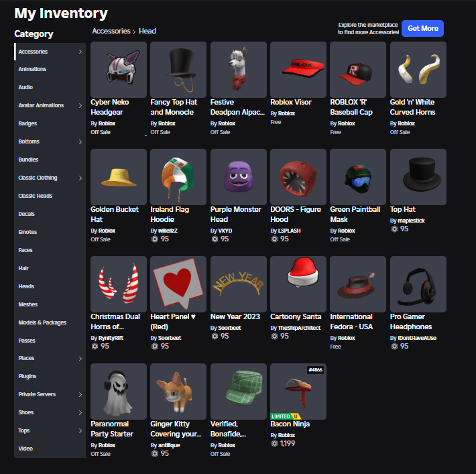The width and height of the screenshot is (476, 474).
Task: Expand the Tops category chevron
Action: click(80, 430)
